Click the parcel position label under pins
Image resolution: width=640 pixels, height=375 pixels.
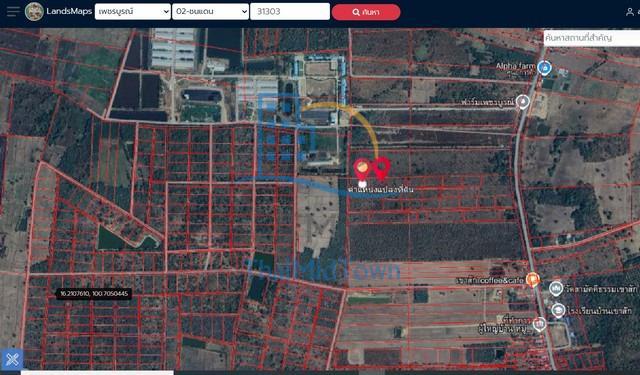pyautogui.click(x=380, y=189)
